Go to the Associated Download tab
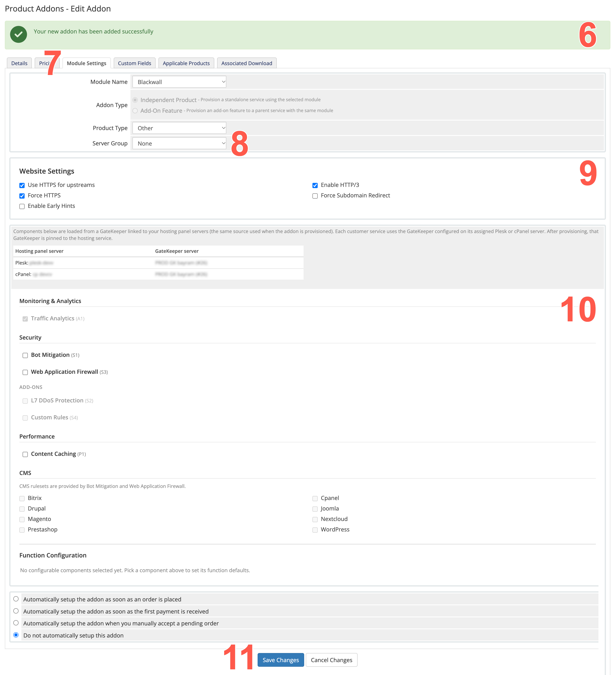This screenshot has width=616, height=675. click(x=247, y=63)
